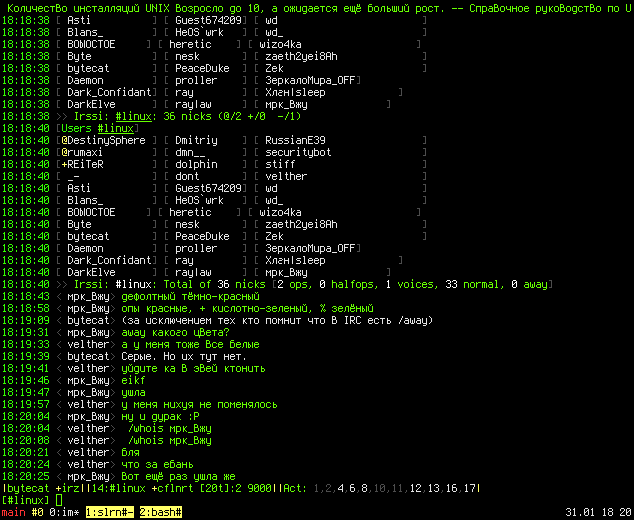This screenshot has width=634, height=520.
Task: Click activity window number 6
Action: (352, 488)
